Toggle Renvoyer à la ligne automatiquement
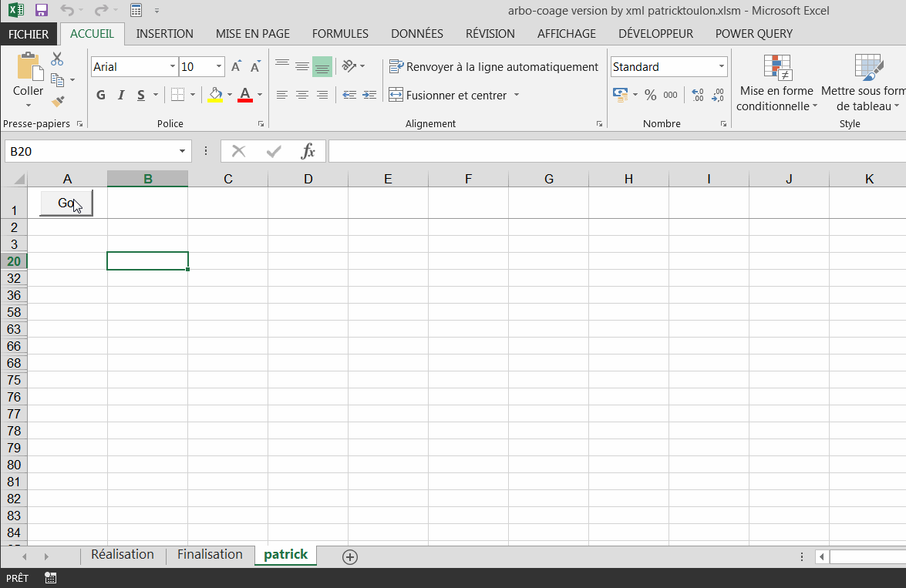This screenshot has width=906, height=588. pyautogui.click(x=493, y=66)
